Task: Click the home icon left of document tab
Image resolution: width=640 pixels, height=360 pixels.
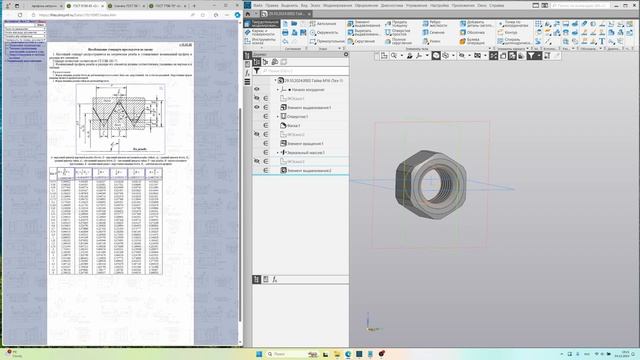Action: (248, 13)
